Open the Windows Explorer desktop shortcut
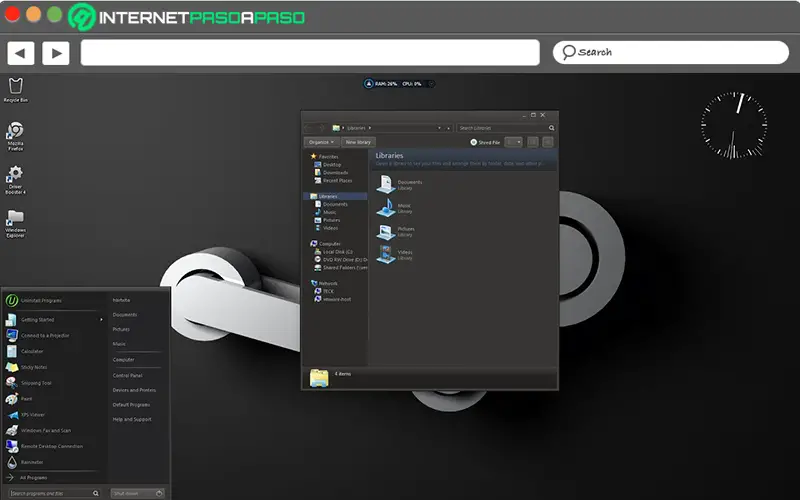 (x=15, y=223)
